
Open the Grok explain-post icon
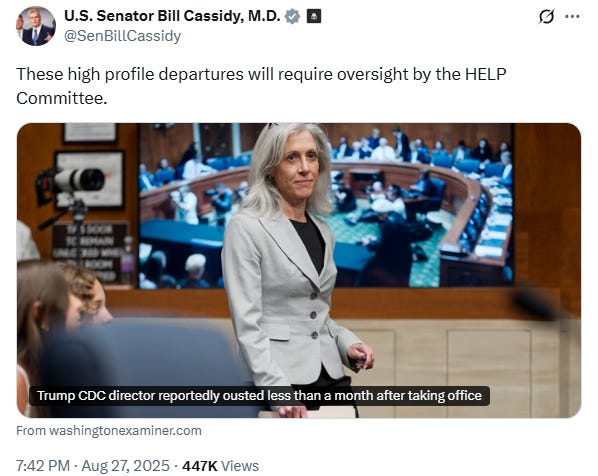[546, 16]
